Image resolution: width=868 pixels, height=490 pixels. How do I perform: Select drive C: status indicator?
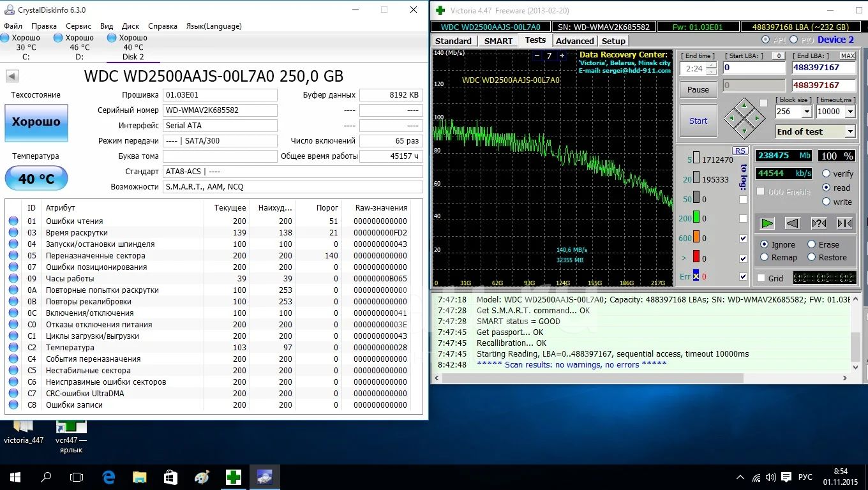[4, 38]
